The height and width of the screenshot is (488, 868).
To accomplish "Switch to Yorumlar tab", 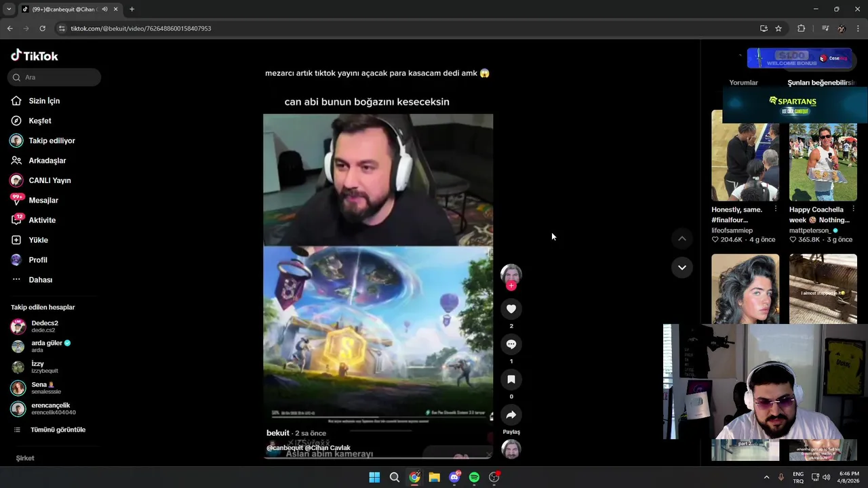I will point(743,83).
